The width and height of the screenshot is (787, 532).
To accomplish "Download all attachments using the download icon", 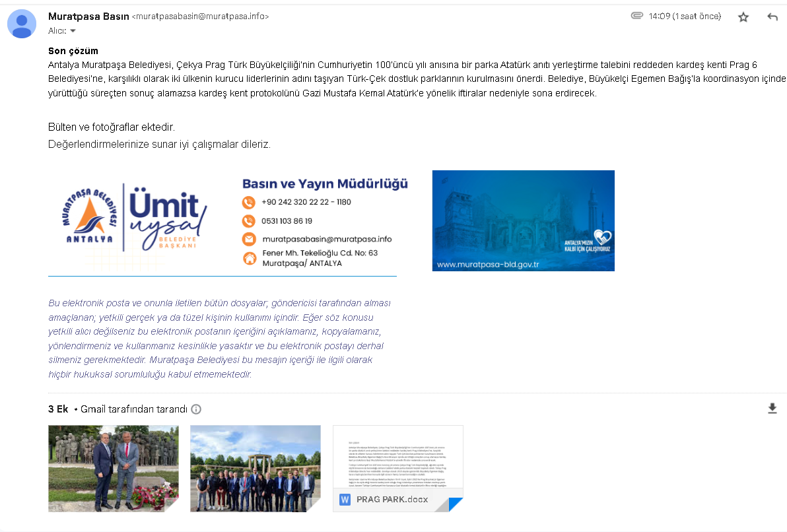I will tap(772, 409).
